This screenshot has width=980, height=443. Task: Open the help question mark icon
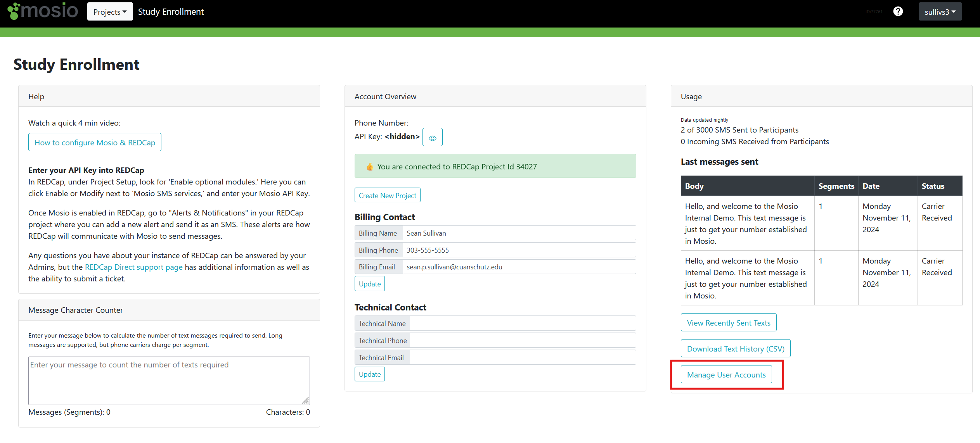(898, 12)
